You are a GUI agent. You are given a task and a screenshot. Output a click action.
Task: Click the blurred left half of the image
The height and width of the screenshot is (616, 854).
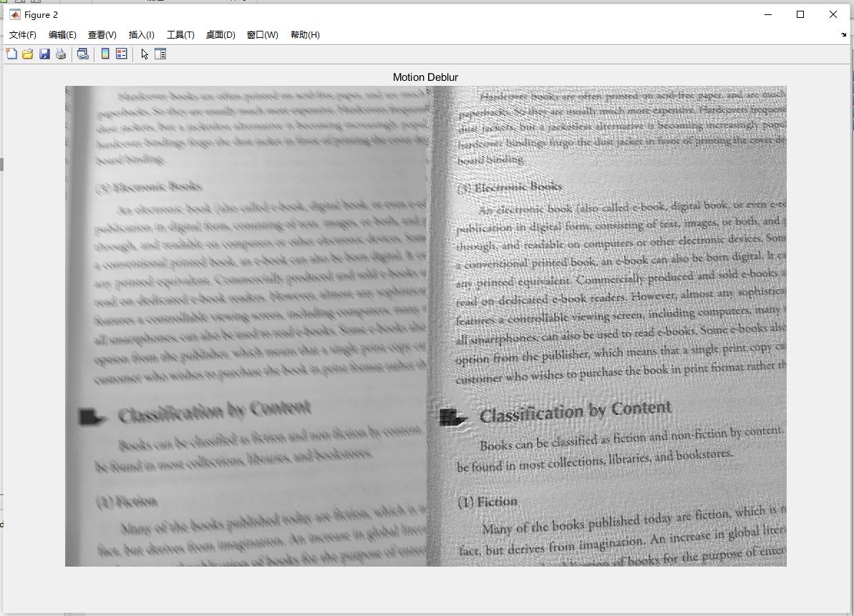pyautogui.click(x=246, y=326)
